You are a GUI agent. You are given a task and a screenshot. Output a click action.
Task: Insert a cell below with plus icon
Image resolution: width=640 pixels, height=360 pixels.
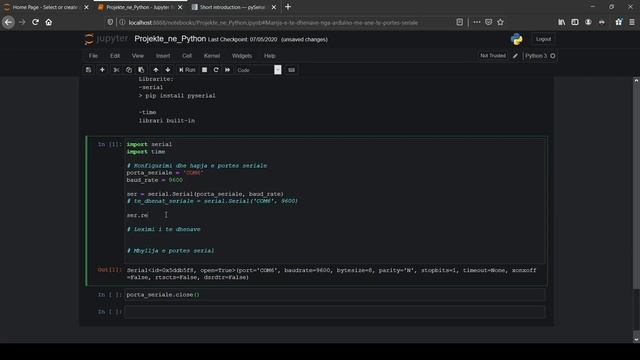102,70
